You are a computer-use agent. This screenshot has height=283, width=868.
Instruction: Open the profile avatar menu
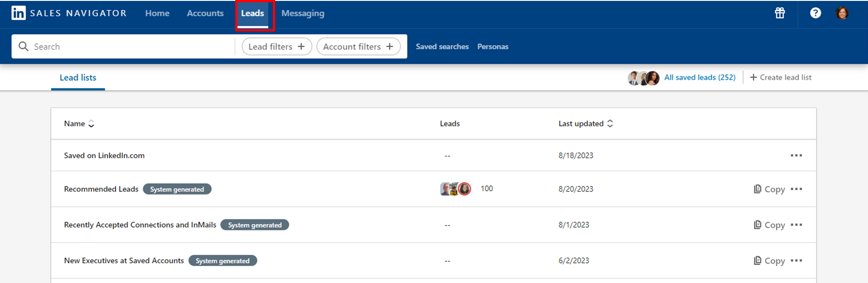pos(842,13)
